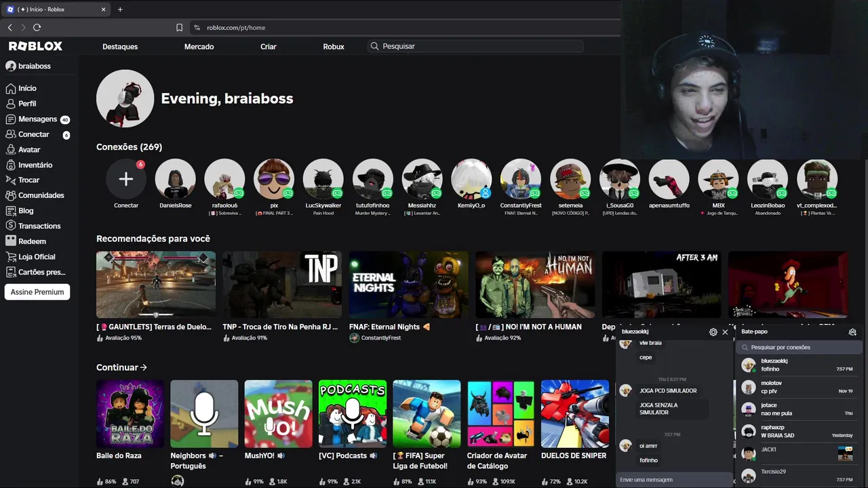Click the Bate-papo group icon
The image size is (868, 488).
coord(852,332)
